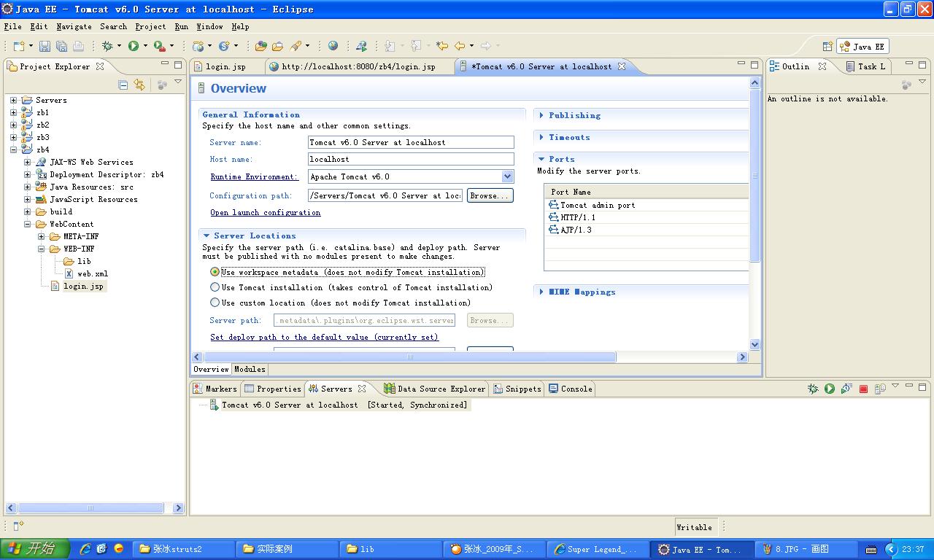Open the Runtime Environment dropdown
This screenshot has height=560, width=934.
pyautogui.click(x=507, y=176)
